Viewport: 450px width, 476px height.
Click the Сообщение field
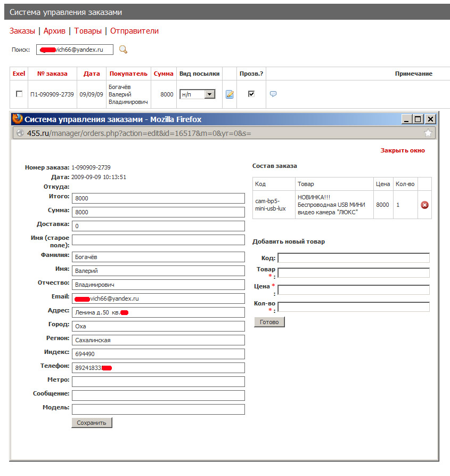pos(158,396)
